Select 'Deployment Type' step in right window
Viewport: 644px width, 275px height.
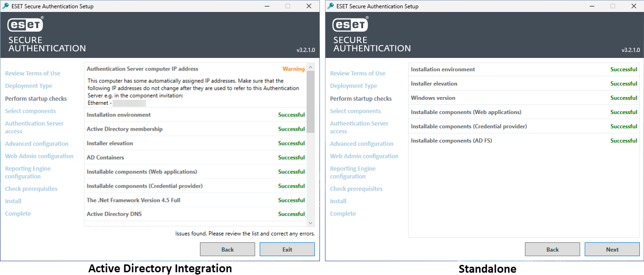(353, 86)
